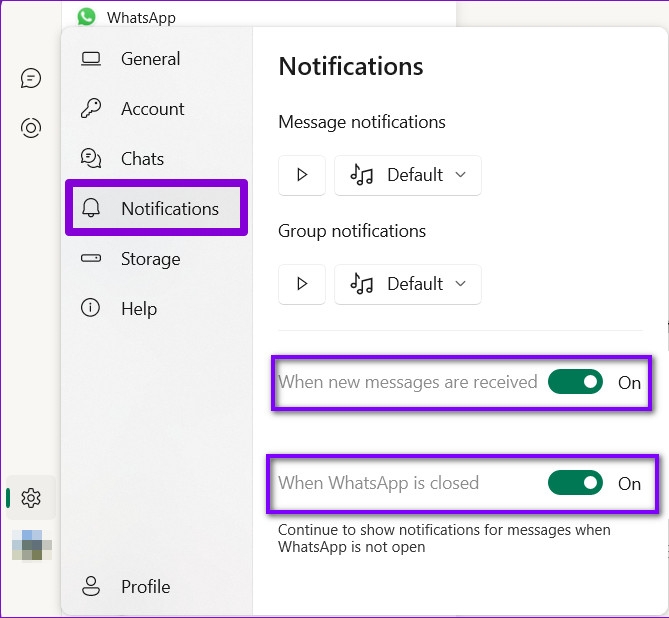Click the 'WhatsApp' title bar text
The height and width of the screenshot is (618, 669).
pos(141,17)
